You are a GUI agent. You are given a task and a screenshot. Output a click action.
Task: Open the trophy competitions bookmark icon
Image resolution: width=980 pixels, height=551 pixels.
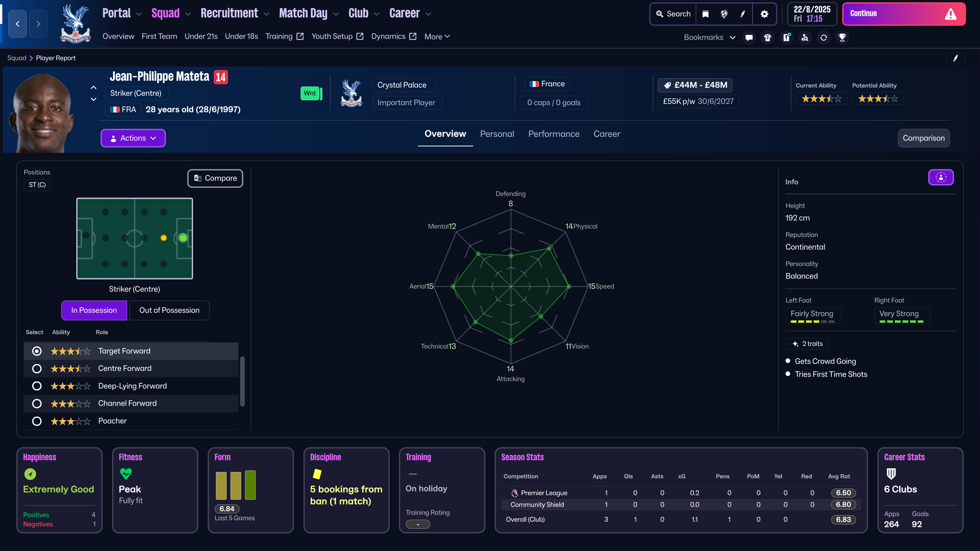pyautogui.click(x=842, y=37)
